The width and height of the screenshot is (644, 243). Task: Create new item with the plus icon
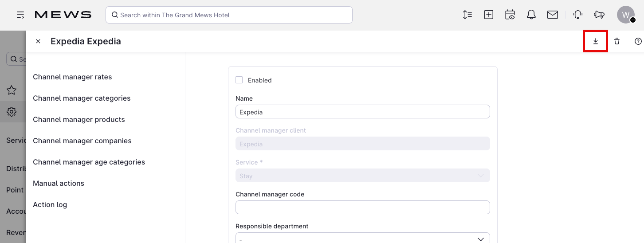tap(489, 15)
